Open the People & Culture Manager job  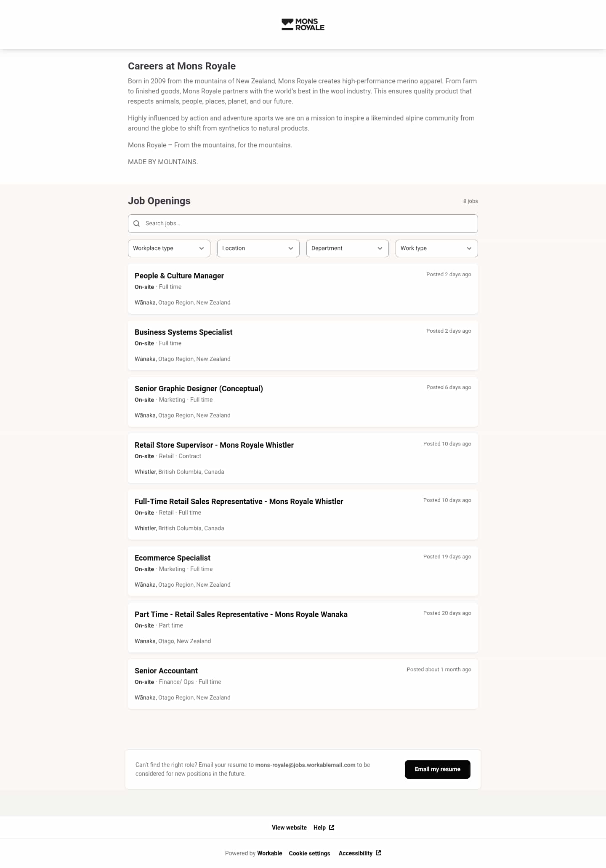[303, 289]
